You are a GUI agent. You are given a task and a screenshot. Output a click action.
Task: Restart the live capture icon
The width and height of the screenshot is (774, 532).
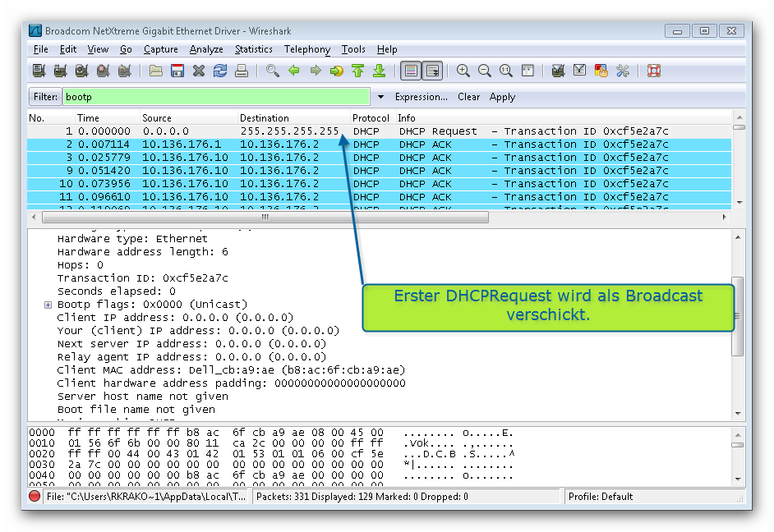coord(125,71)
